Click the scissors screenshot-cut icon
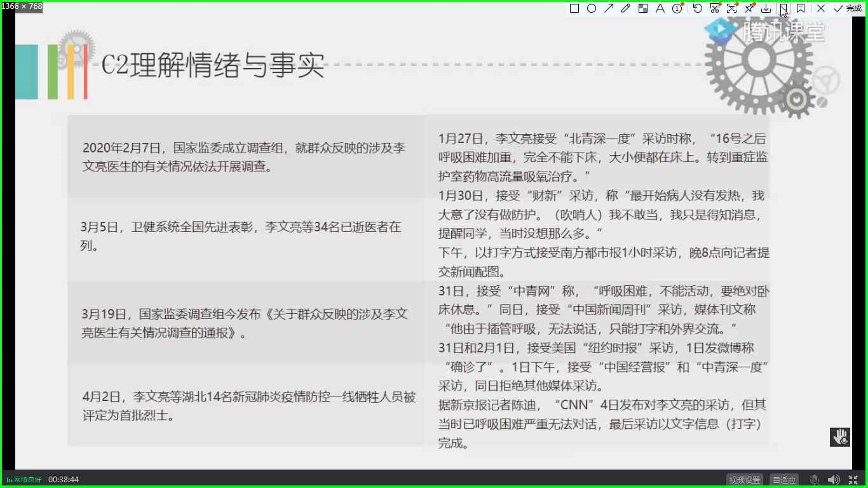 (x=715, y=8)
